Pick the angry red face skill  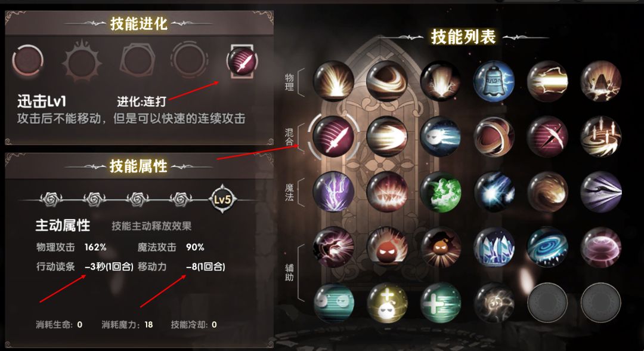coord(387,247)
